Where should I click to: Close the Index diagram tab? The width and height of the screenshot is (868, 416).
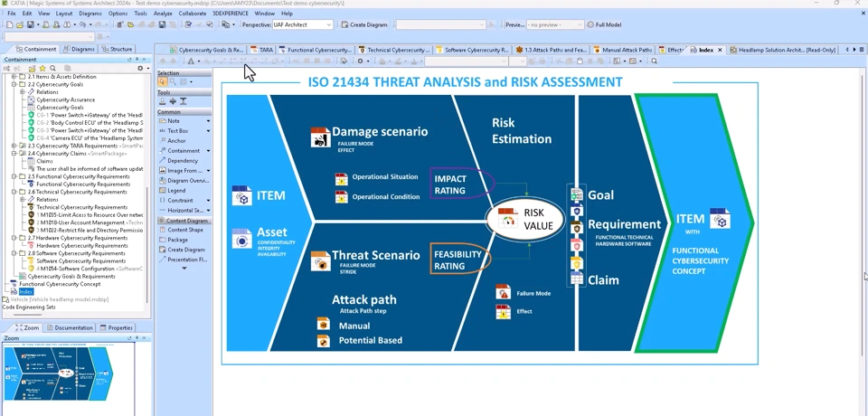pos(721,50)
